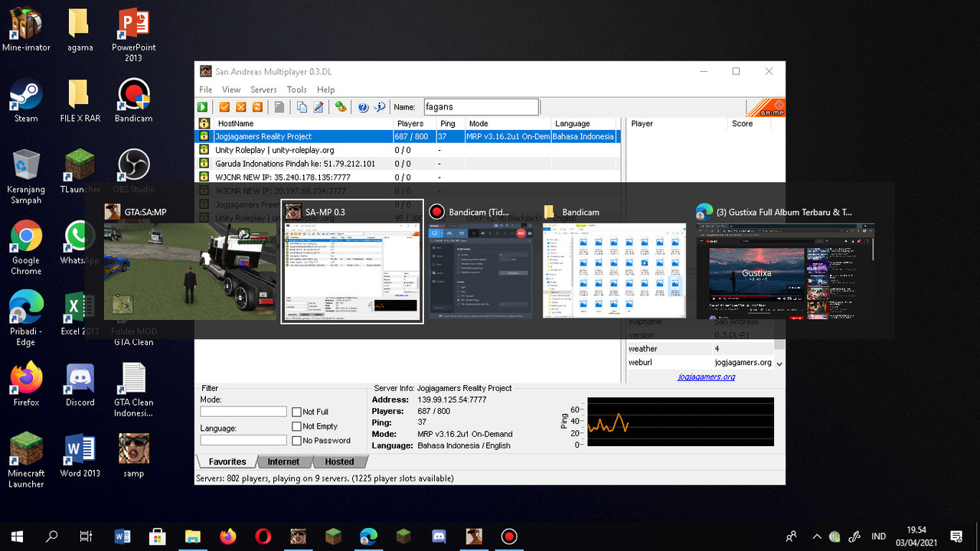Click the About info toolbar icon
The image size is (980, 551).
tap(380, 108)
